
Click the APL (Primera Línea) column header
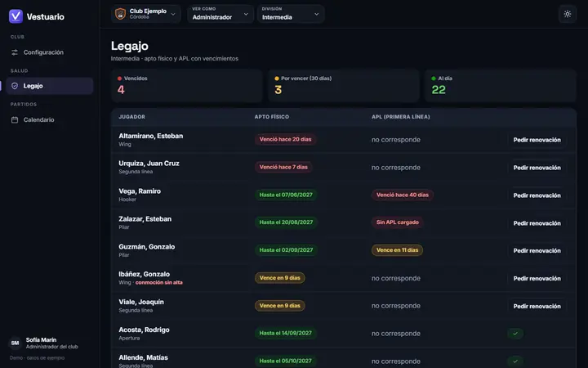pos(401,117)
